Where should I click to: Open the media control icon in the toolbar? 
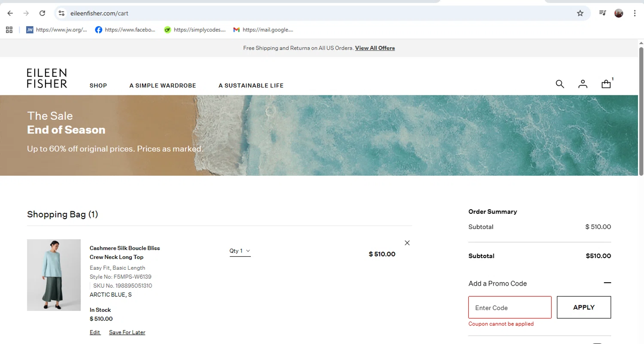pyautogui.click(x=603, y=13)
